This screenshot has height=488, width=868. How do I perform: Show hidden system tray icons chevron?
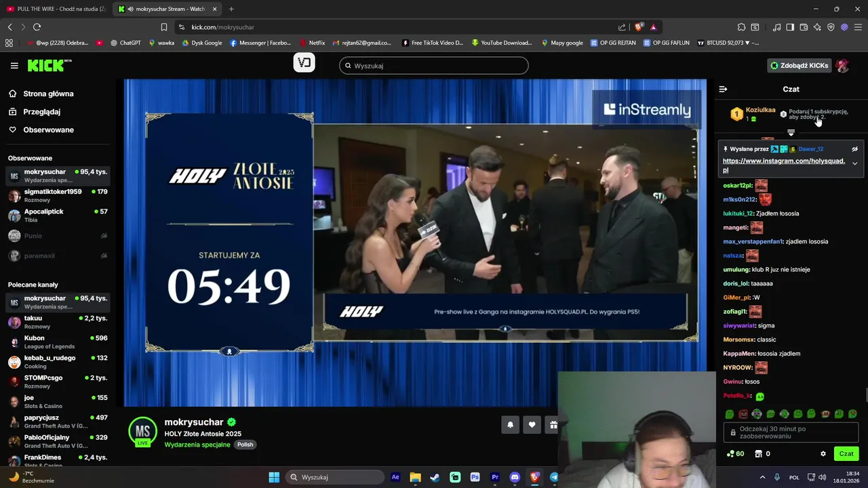762,477
